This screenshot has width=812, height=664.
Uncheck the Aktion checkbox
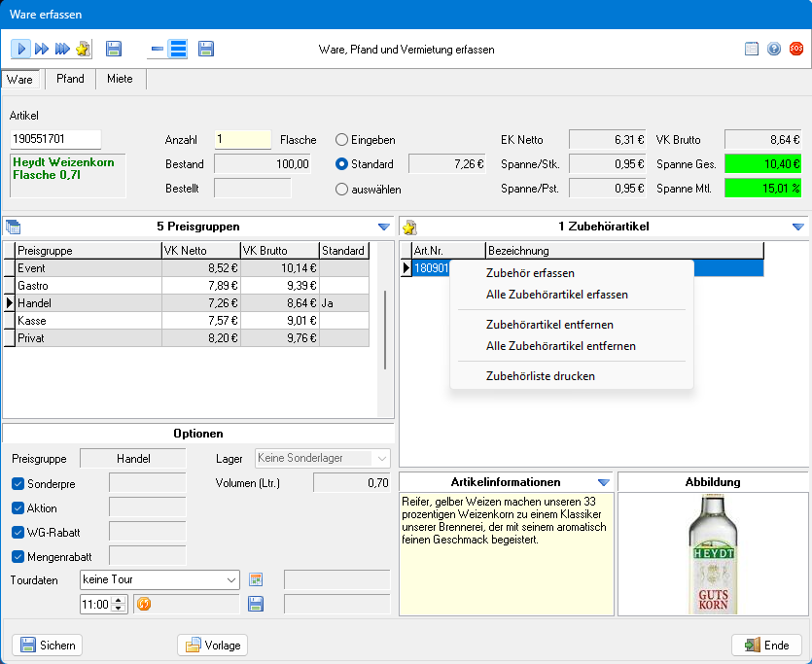click(18, 507)
